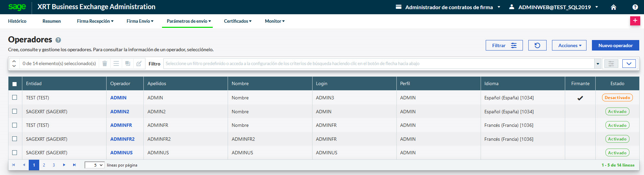This screenshot has height=175, width=644.
Task: Check the ADMIN2 row checkbox
Action: [x=15, y=111]
